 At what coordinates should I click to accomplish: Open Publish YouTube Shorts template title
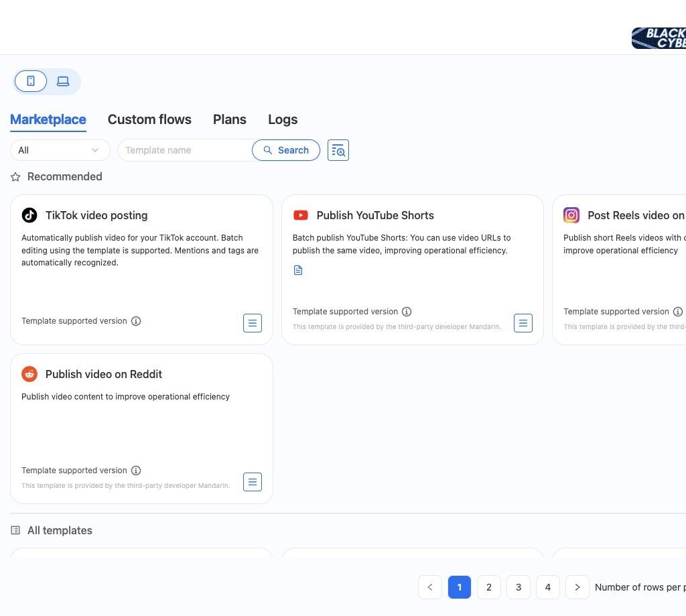coord(375,215)
